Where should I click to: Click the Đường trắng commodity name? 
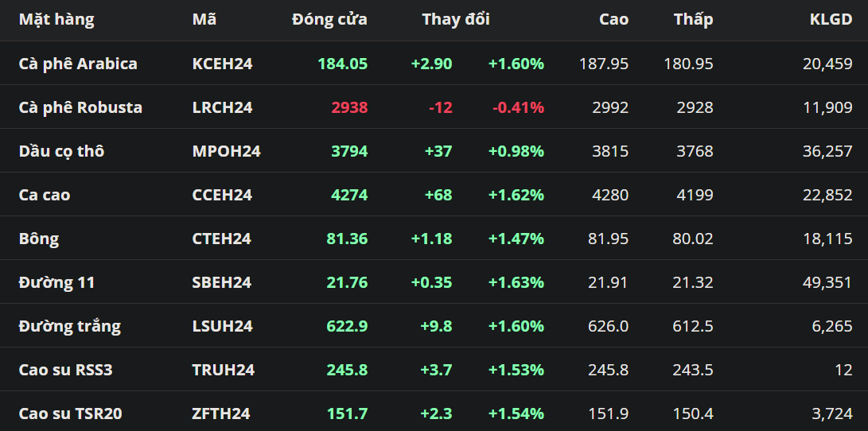click(70, 326)
